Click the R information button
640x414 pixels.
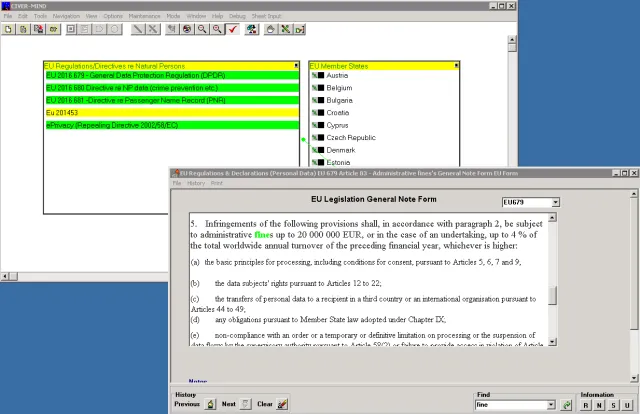[x=586, y=405]
